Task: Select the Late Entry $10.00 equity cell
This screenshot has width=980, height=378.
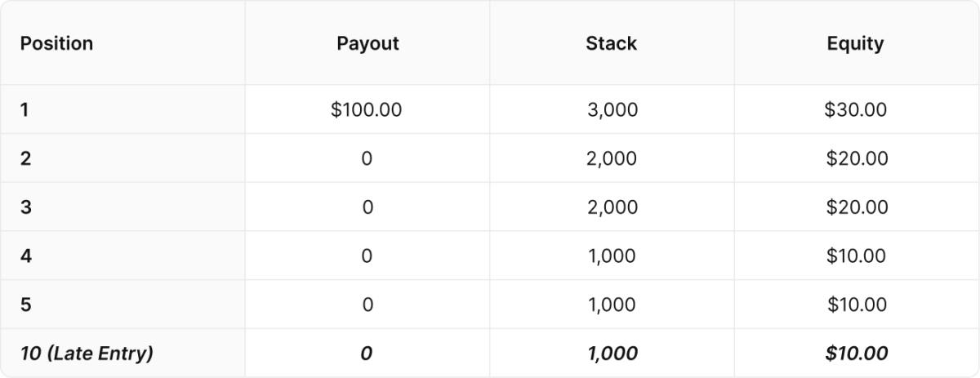Action: tap(856, 354)
